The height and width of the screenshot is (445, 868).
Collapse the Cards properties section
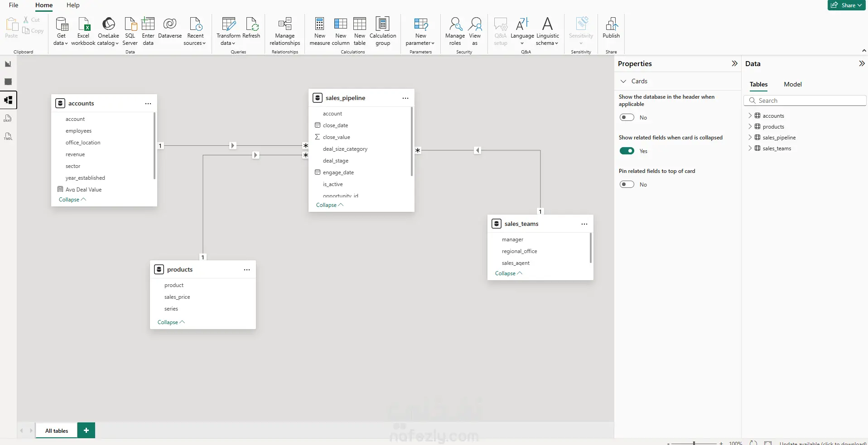point(623,81)
